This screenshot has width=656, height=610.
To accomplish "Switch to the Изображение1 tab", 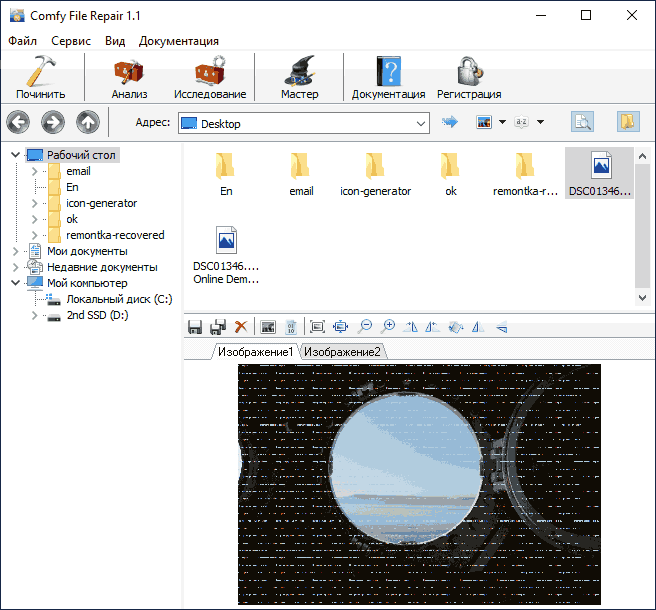I will tap(256, 352).
